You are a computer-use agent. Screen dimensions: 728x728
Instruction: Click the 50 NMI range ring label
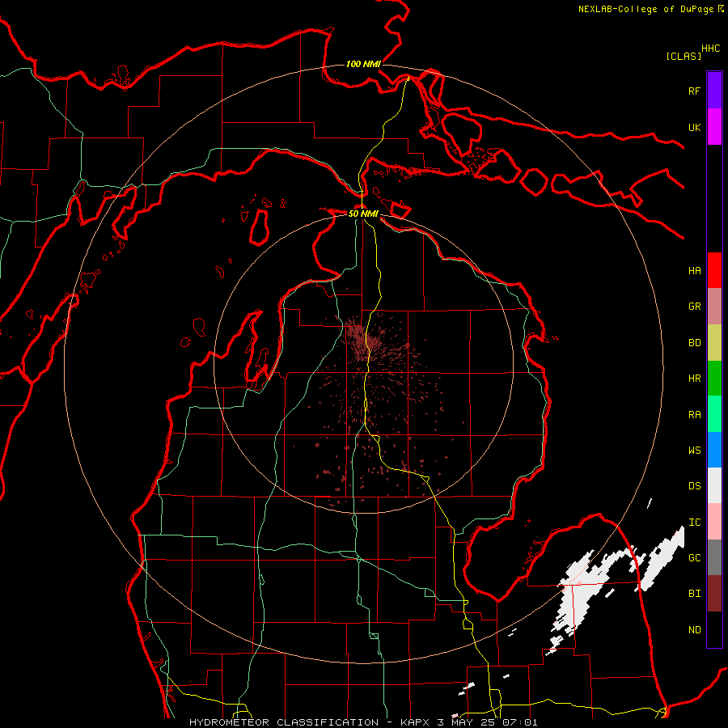click(x=363, y=214)
